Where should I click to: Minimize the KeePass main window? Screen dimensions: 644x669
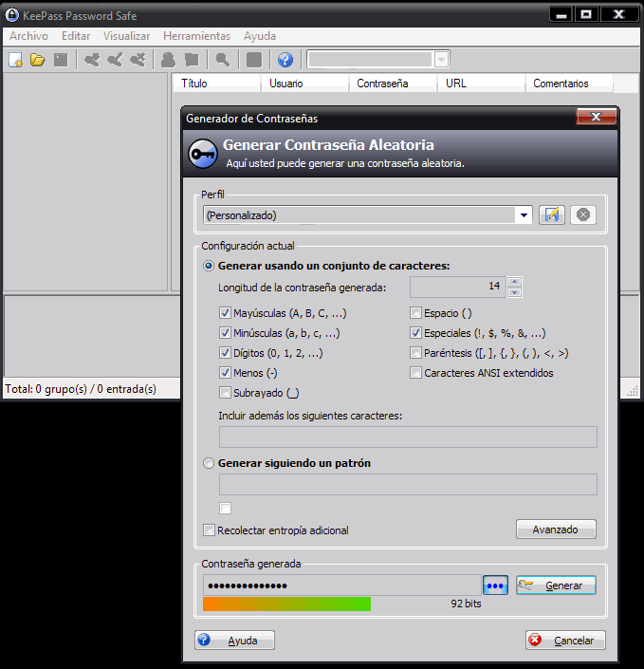pos(561,14)
